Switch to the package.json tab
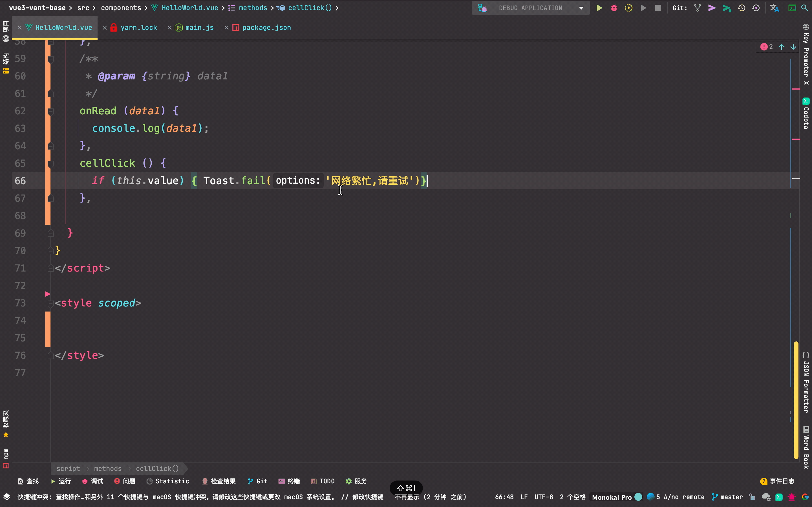The image size is (812, 507). [266, 28]
